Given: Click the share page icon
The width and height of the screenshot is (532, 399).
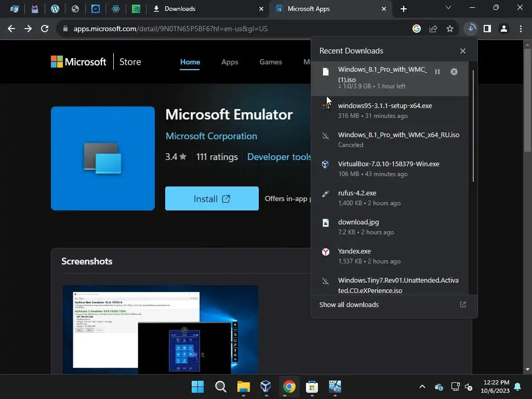Looking at the screenshot, I should pyautogui.click(x=433, y=29).
